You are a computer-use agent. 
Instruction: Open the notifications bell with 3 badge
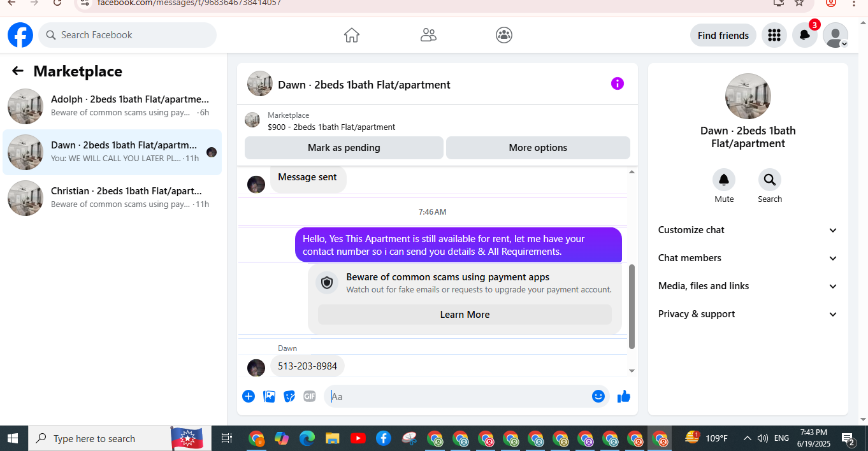pos(805,35)
